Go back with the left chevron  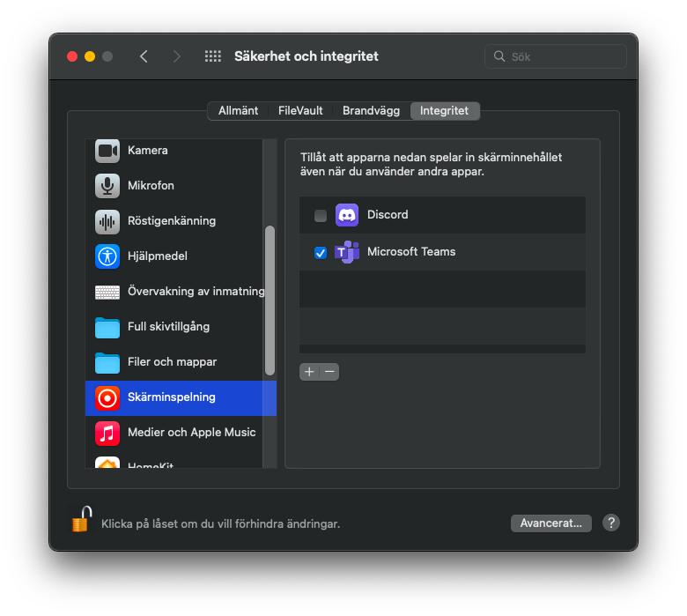pos(144,56)
